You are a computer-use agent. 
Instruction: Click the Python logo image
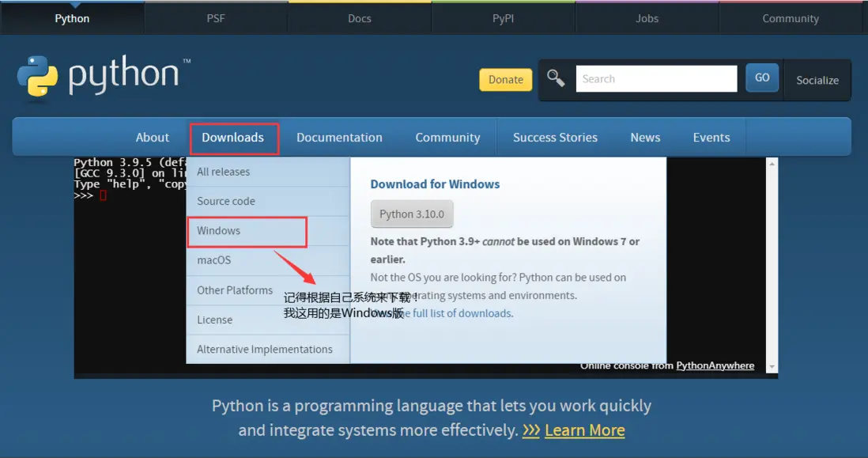[103, 77]
